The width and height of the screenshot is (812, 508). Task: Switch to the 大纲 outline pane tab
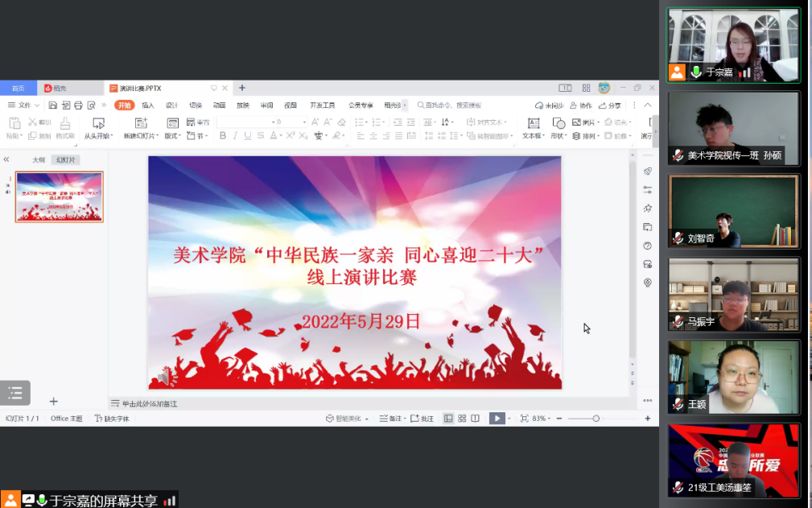[38, 159]
